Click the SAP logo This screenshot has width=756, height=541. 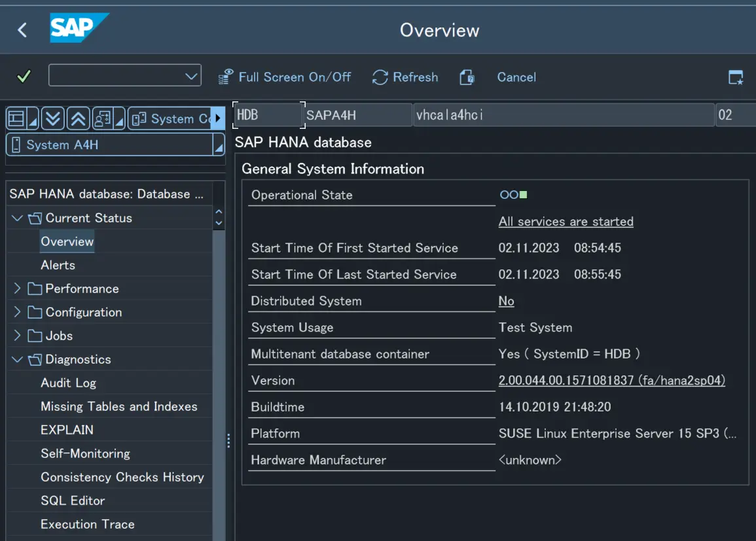point(79,28)
